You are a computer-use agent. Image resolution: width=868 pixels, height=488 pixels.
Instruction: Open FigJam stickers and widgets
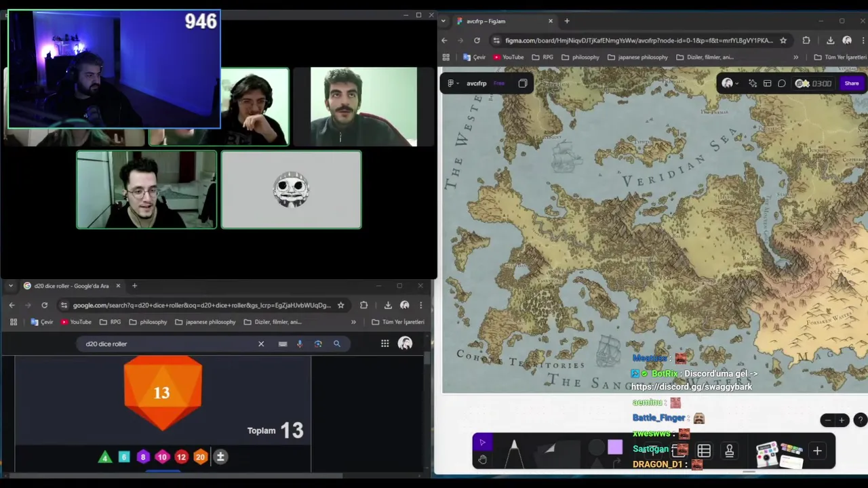click(x=778, y=454)
